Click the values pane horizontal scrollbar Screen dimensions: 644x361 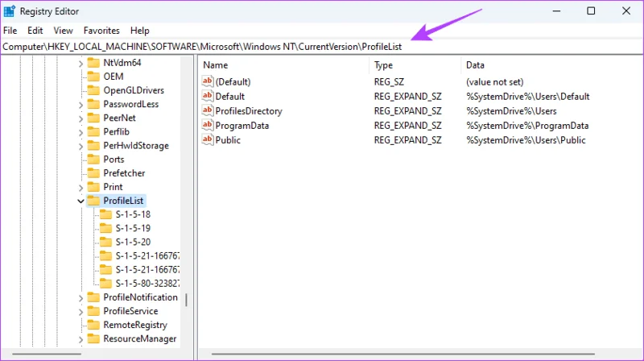[x=403, y=354]
